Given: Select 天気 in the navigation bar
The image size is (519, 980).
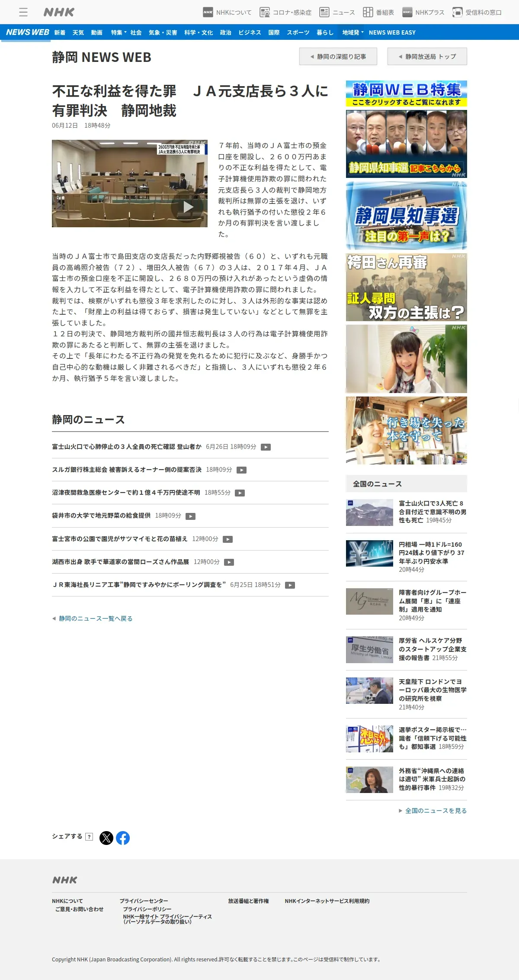Looking at the screenshot, I should pyautogui.click(x=78, y=32).
